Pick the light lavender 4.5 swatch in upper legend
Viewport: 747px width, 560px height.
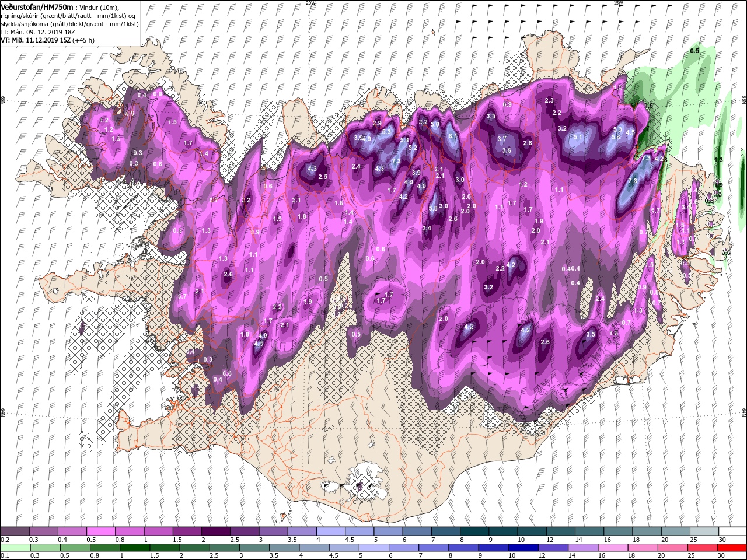point(359,531)
